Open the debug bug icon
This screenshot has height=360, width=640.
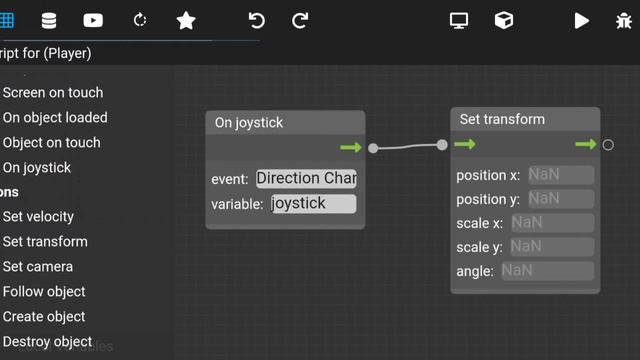pos(624,21)
